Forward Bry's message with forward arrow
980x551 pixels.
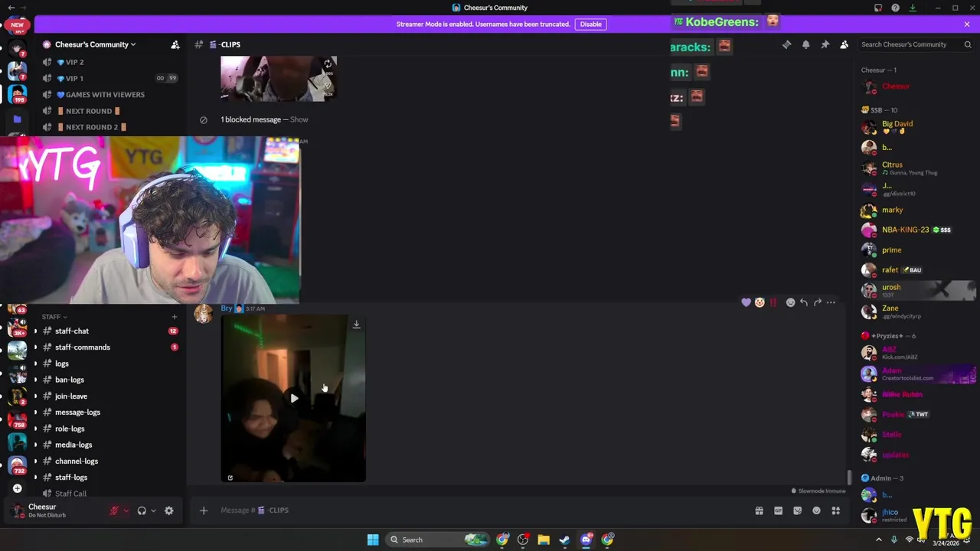[x=818, y=302]
